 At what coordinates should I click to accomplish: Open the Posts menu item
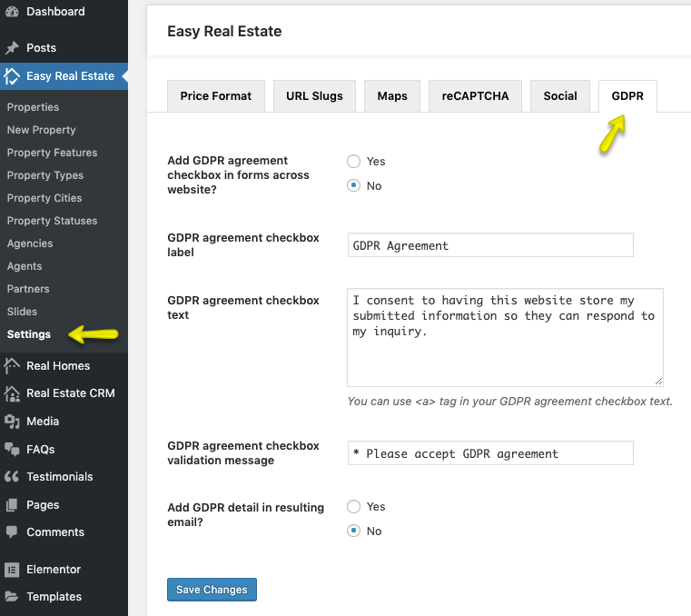click(42, 47)
